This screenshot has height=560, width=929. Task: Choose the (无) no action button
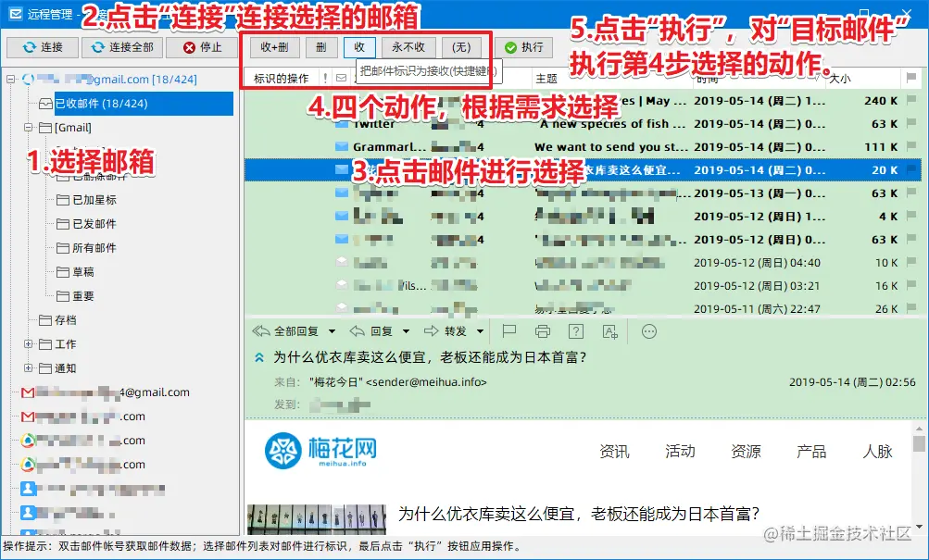(x=461, y=47)
